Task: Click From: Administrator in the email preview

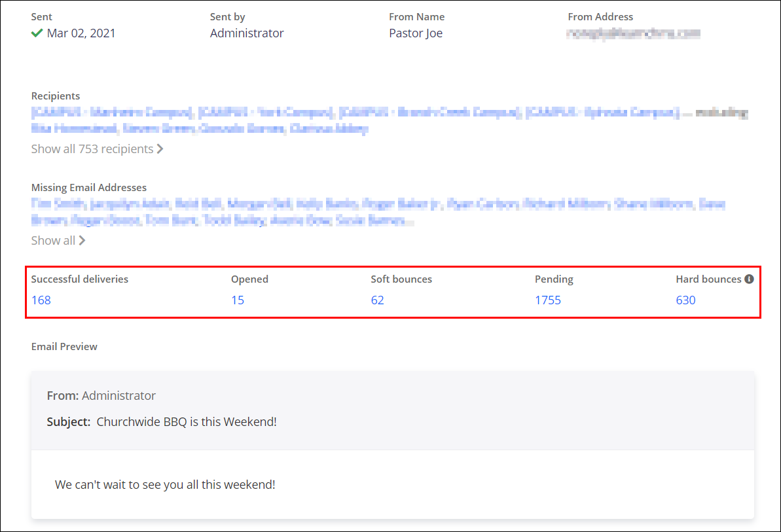Action: [x=101, y=396]
